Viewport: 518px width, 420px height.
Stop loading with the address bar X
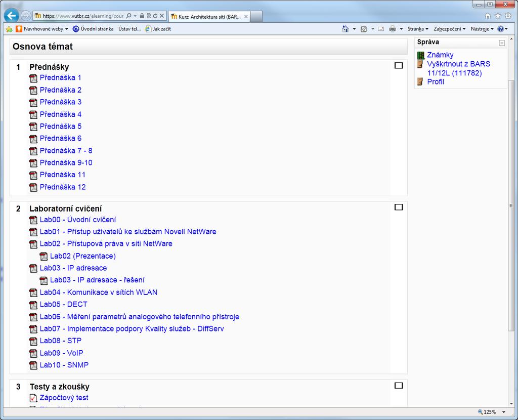pyautogui.click(x=161, y=16)
